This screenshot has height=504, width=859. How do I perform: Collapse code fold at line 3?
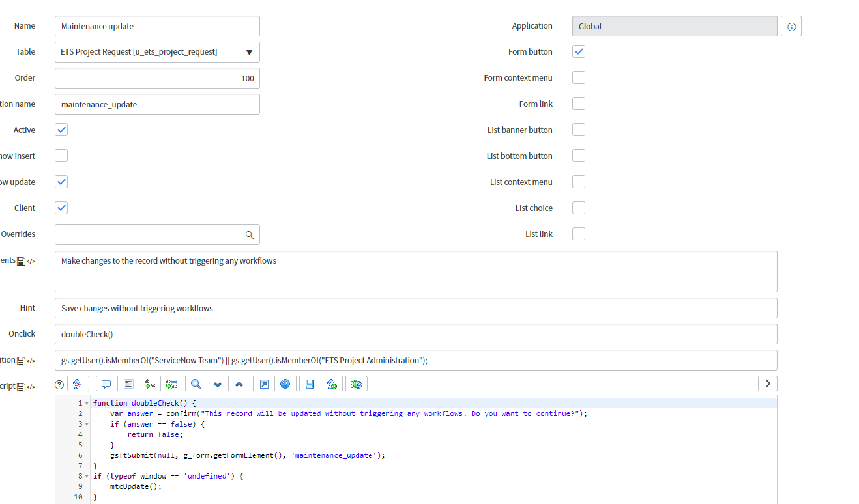(x=87, y=425)
